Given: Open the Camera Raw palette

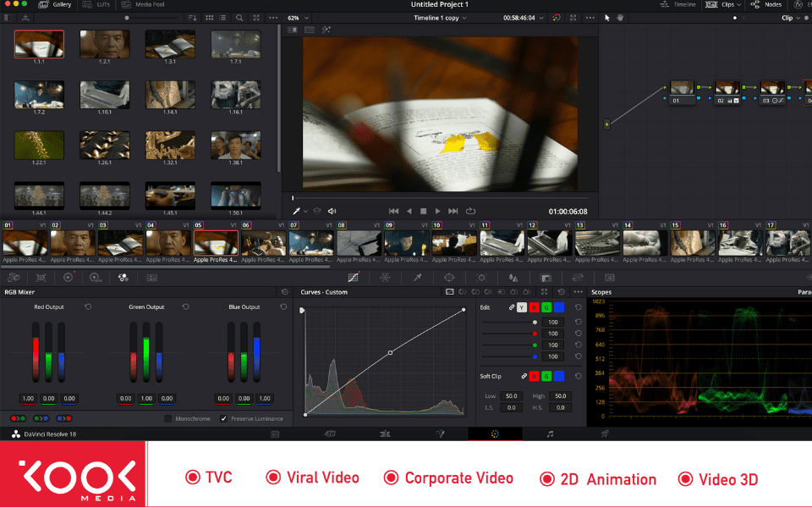Looking at the screenshot, I should 14,278.
